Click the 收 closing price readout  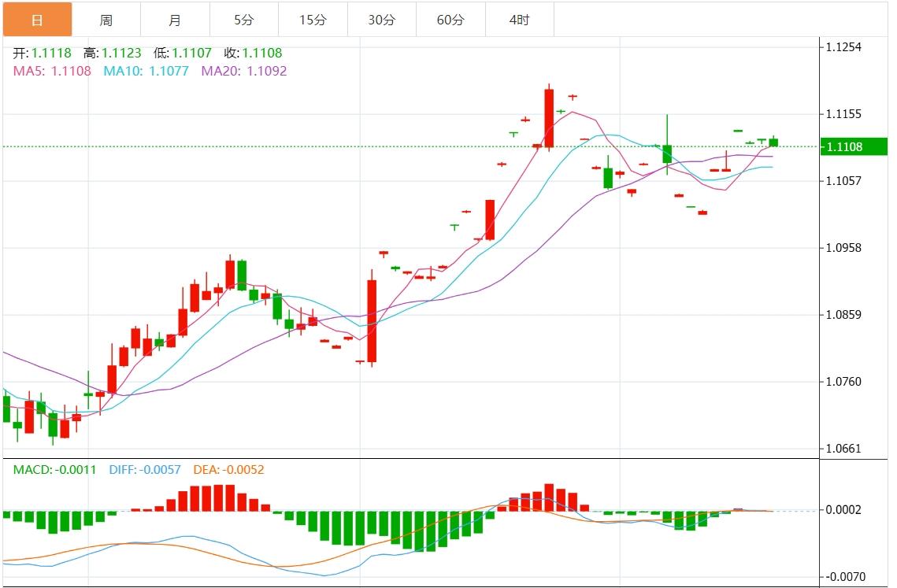253,54
